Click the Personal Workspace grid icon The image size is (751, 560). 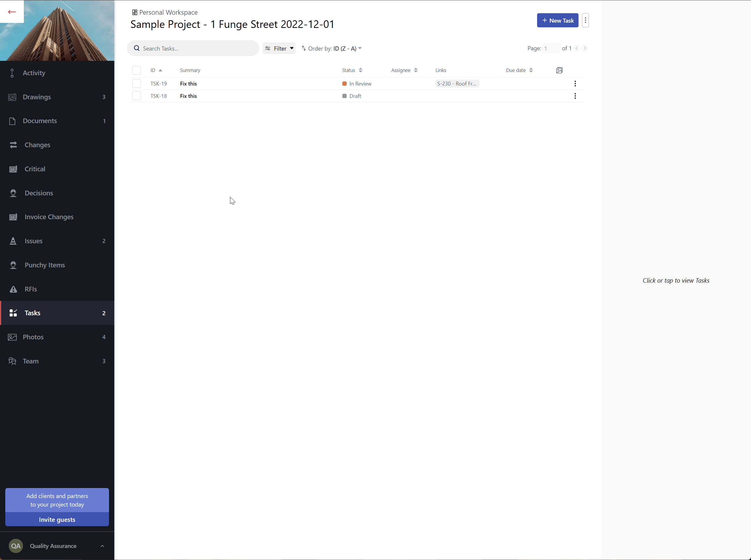pos(135,13)
